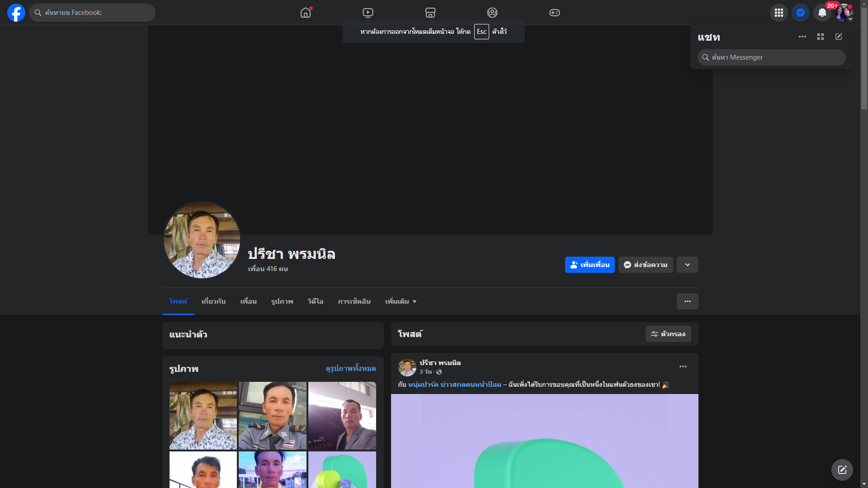Toggle the Messenger chat panel
Viewport: 868px width, 488px height.
800,13
